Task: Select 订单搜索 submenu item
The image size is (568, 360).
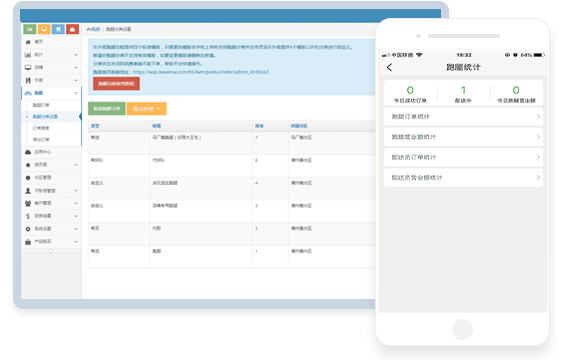Action: click(x=41, y=128)
